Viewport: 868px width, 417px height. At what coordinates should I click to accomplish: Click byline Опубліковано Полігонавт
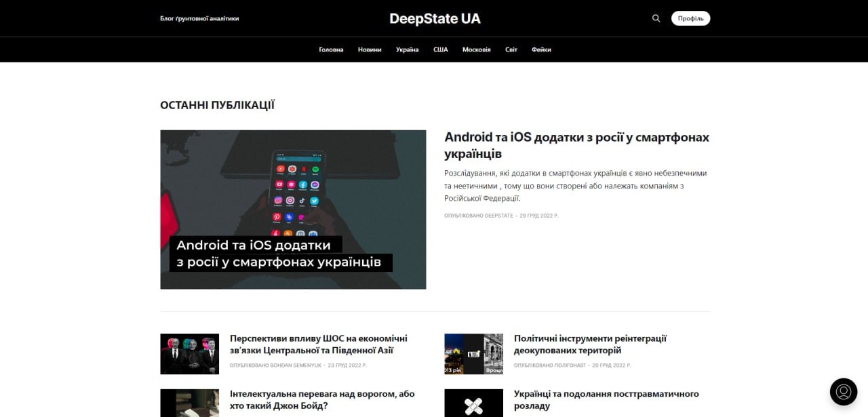point(550,365)
